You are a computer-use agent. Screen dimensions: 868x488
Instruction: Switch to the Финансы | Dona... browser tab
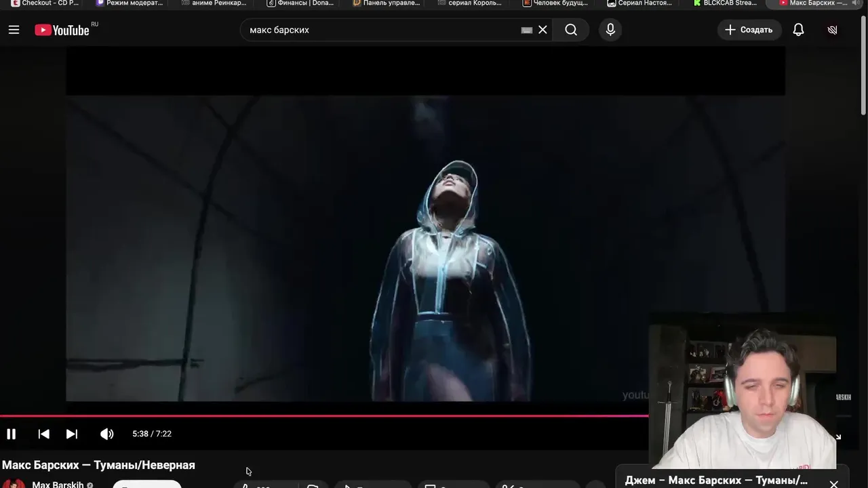pos(300,3)
